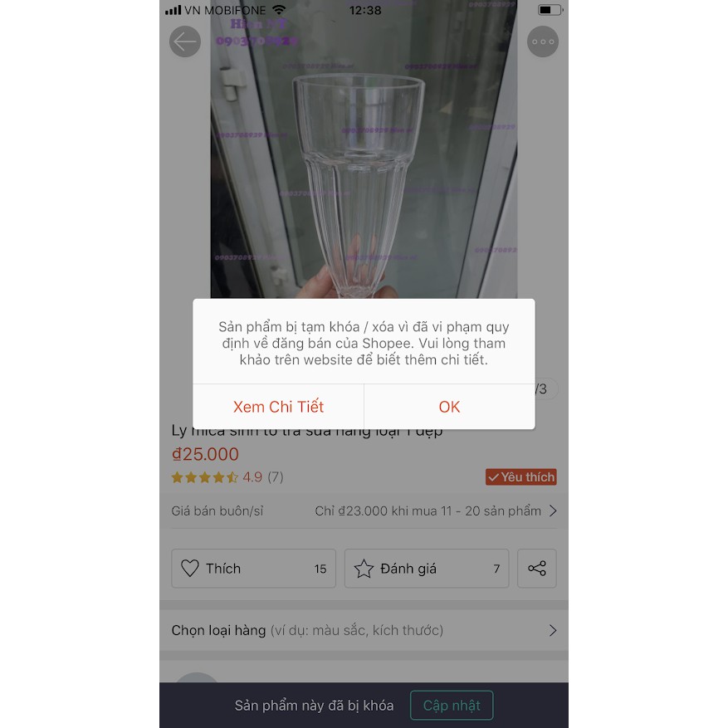Open the three-dots more options menu
The image size is (728, 728).
pos(543,42)
